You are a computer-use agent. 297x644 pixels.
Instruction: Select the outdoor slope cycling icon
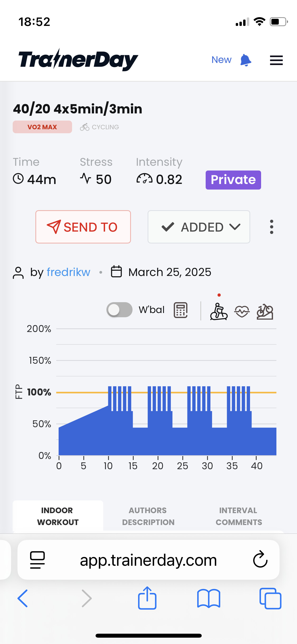[265, 311]
